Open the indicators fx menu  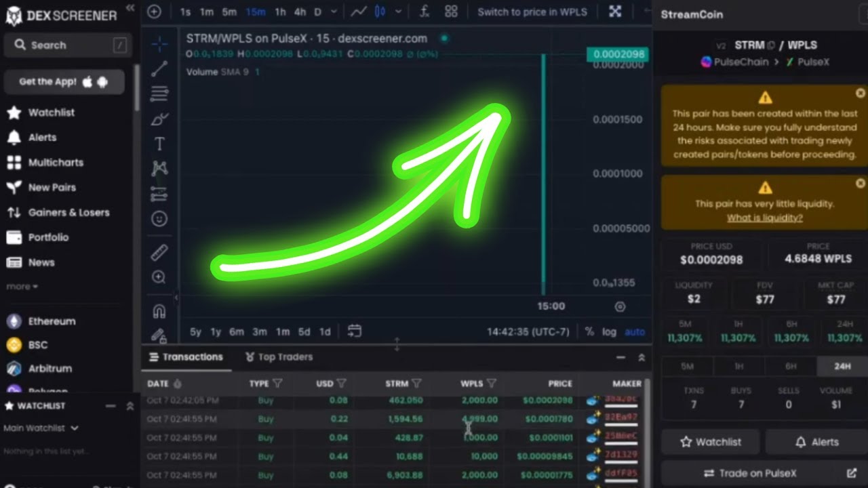coord(425,12)
